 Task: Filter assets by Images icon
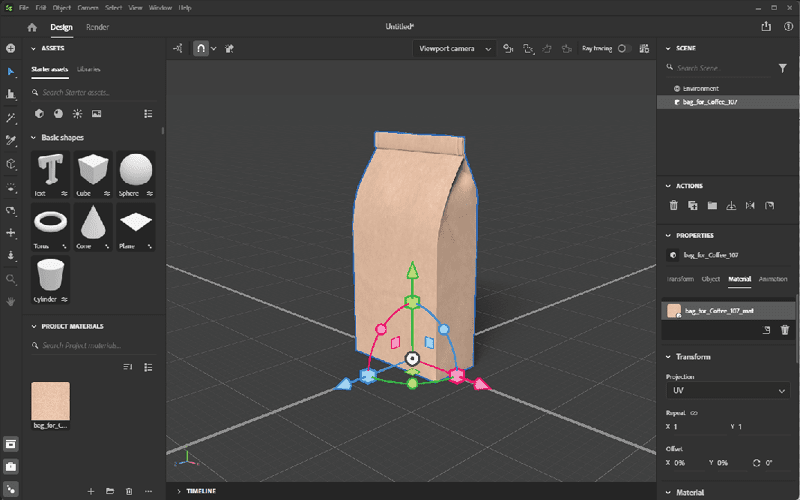pyautogui.click(x=96, y=114)
